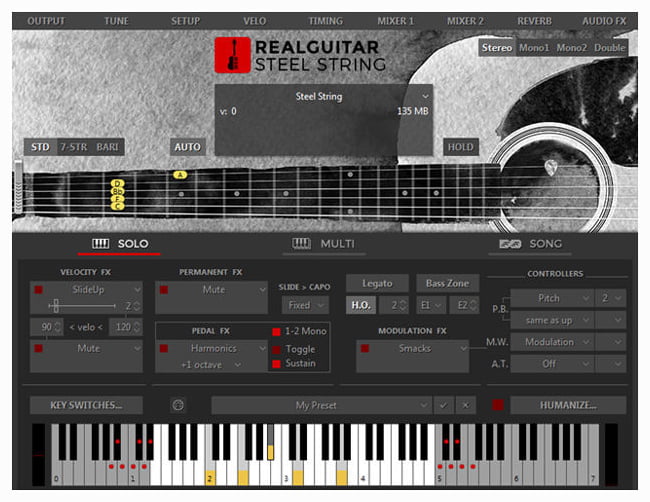Toggle the red square next to SlideUp
This screenshot has width=650, height=502.
coord(39,289)
